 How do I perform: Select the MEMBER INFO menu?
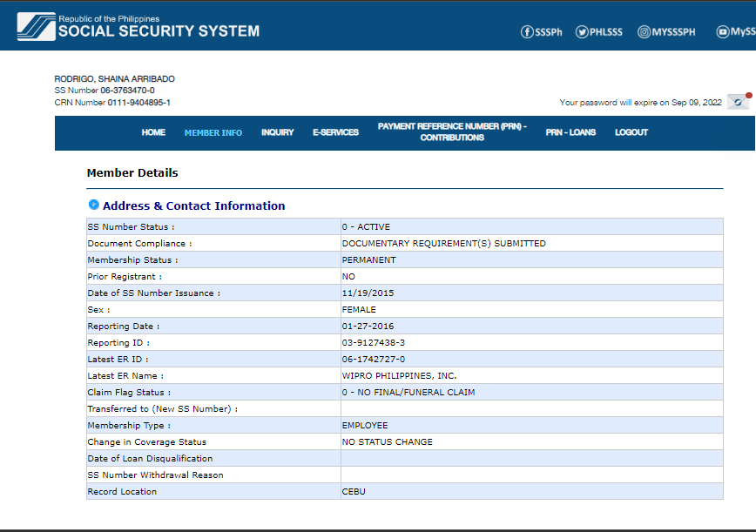point(213,132)
